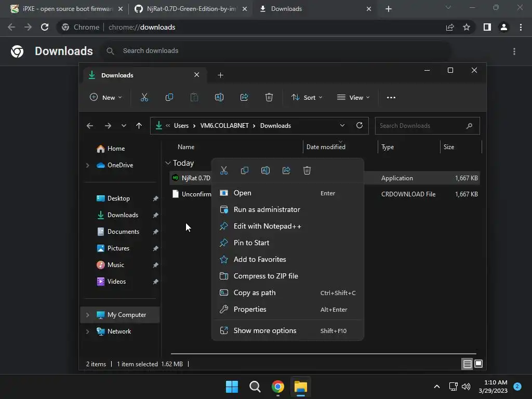This screenshot has height=399, width=532.
Task: Open the See more ellipsis in Explorer toolbar
Action: (x=391, y=97)
